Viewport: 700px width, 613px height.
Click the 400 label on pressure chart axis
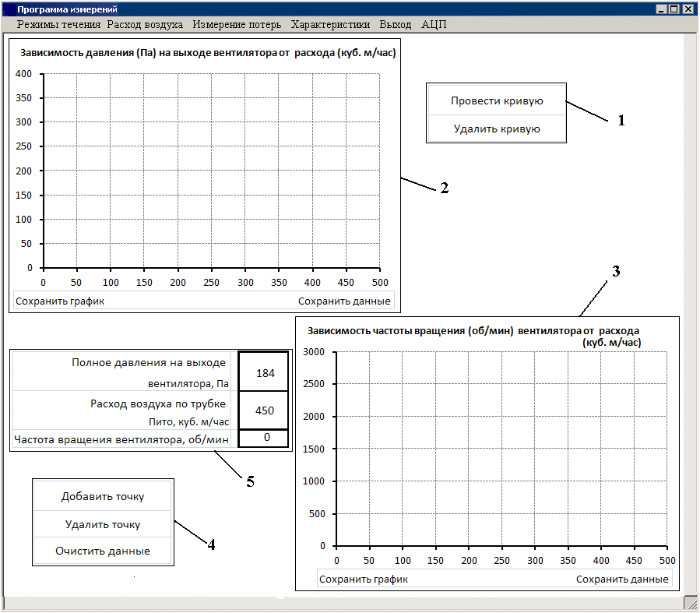[x=23, y=74]
